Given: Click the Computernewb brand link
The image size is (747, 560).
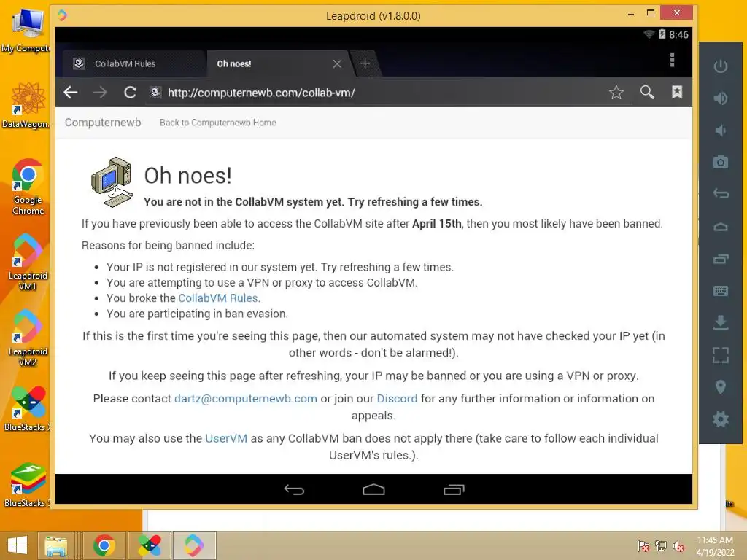Looking at the screenshot, I should [103, 122].
